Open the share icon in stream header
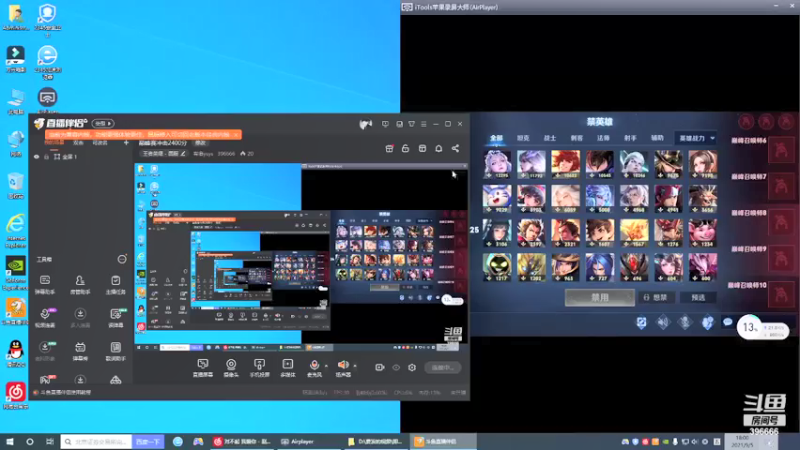This screenshot has width=800, height=450. [455, 148]
